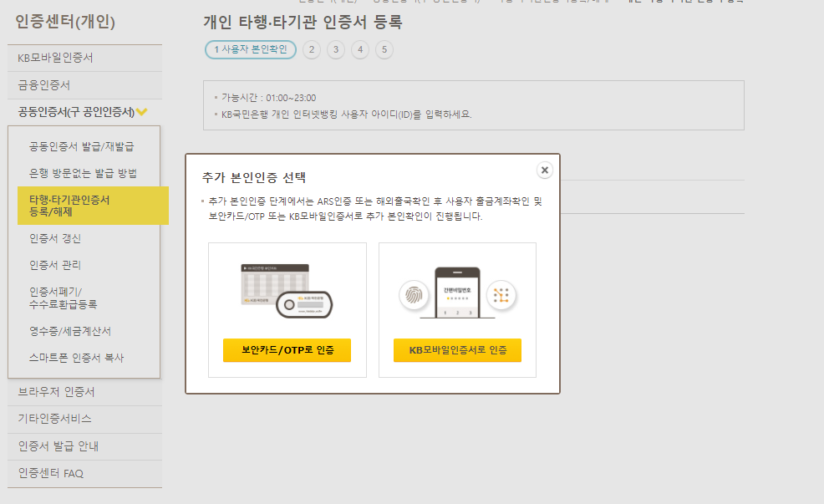
Task: Click the 개인 타행·타기관 인증서 등록 heading
Action: (x=303, y=22)
